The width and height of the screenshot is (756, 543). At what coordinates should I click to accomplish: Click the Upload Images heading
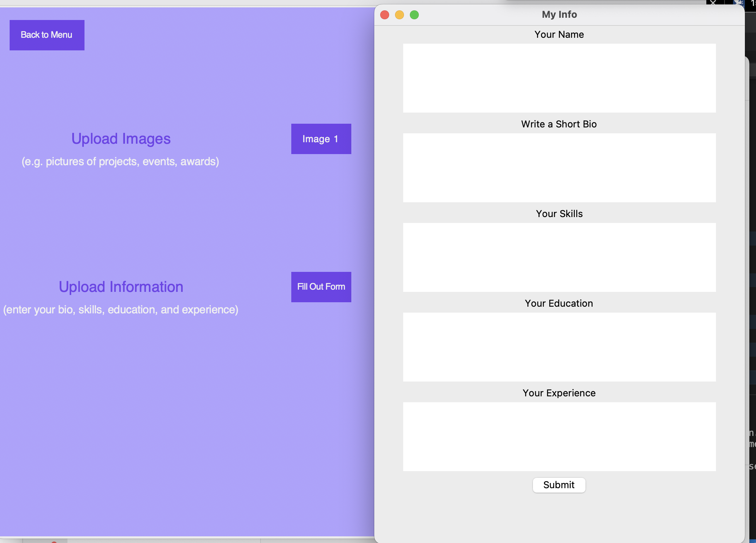(121, 139)
